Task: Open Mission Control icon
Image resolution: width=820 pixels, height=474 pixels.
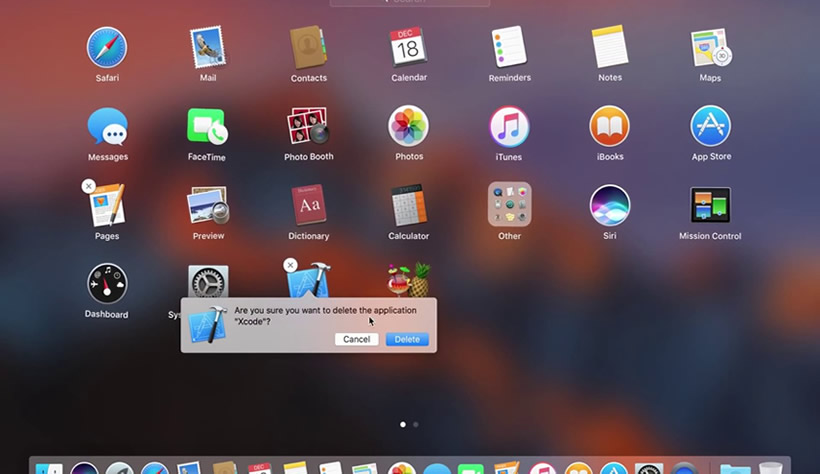Action: (710, 205)
